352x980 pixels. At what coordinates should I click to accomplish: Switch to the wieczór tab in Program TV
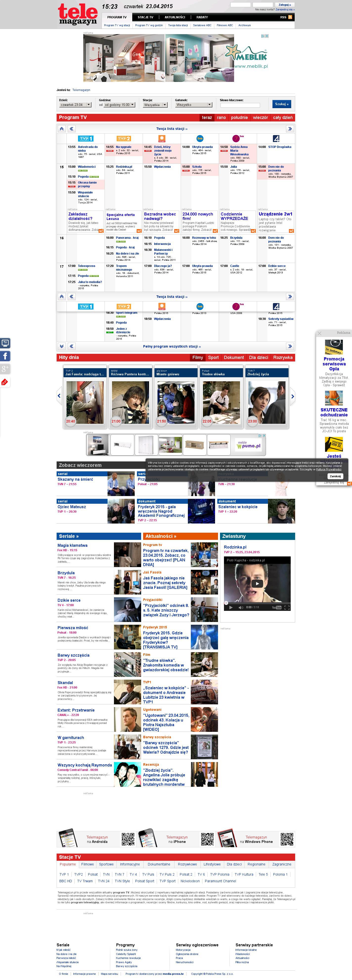[260, 118]
